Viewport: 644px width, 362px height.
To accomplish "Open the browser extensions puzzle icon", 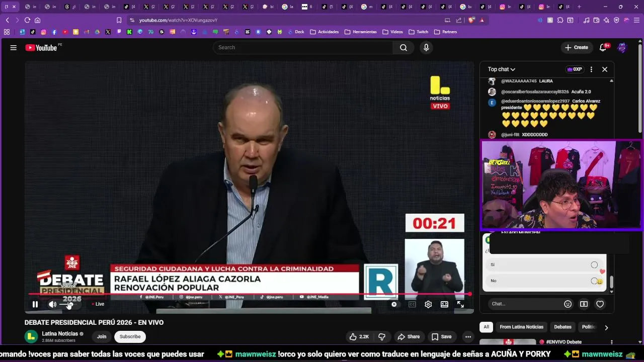I will point(560,20).
